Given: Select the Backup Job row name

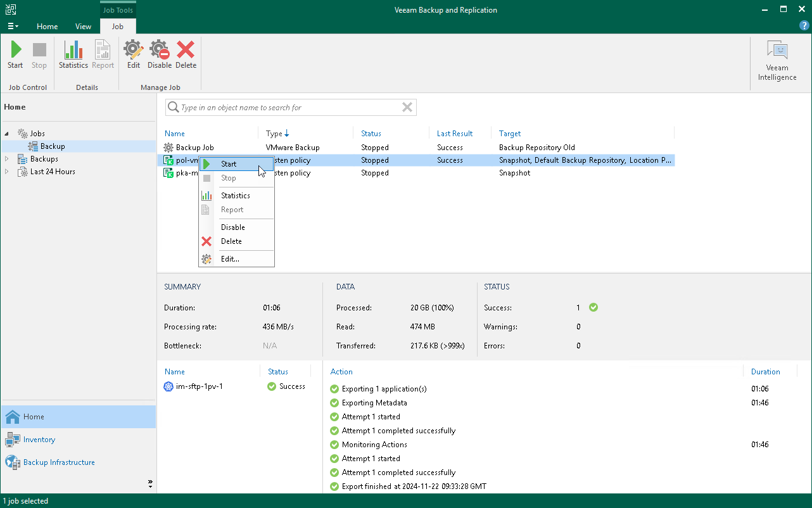Looking at the screenshot, I should pyautogui.click(x=195, y=148).
